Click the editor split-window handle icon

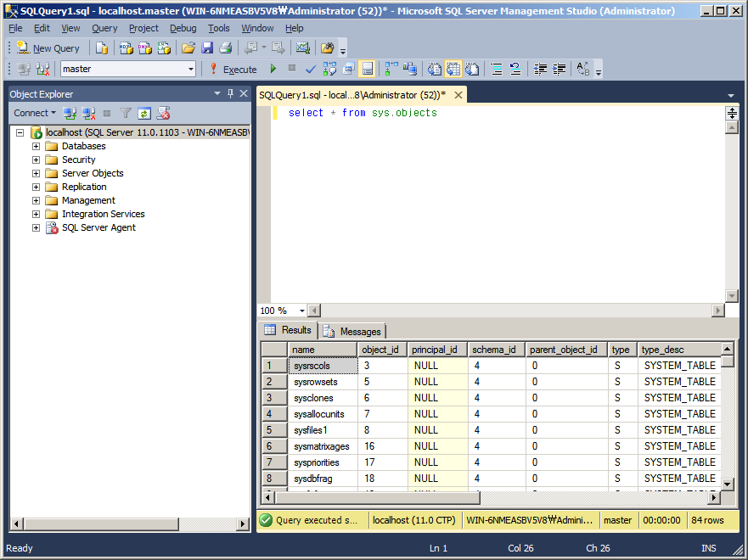click(732, 114)
